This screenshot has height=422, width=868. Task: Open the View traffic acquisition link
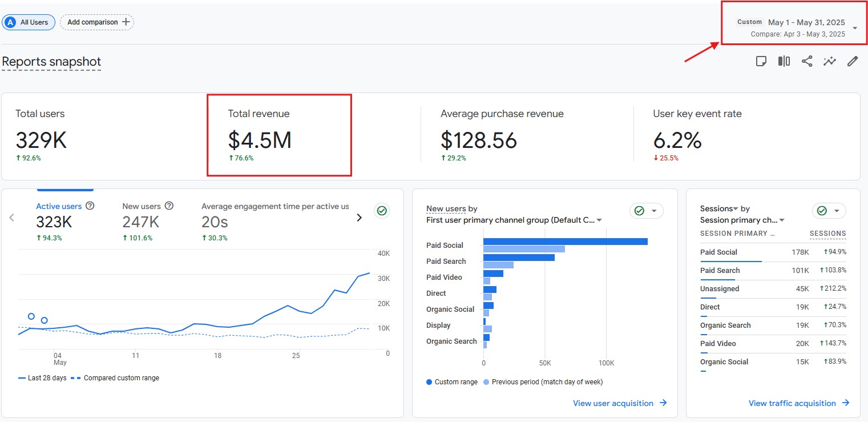[799, 403]
